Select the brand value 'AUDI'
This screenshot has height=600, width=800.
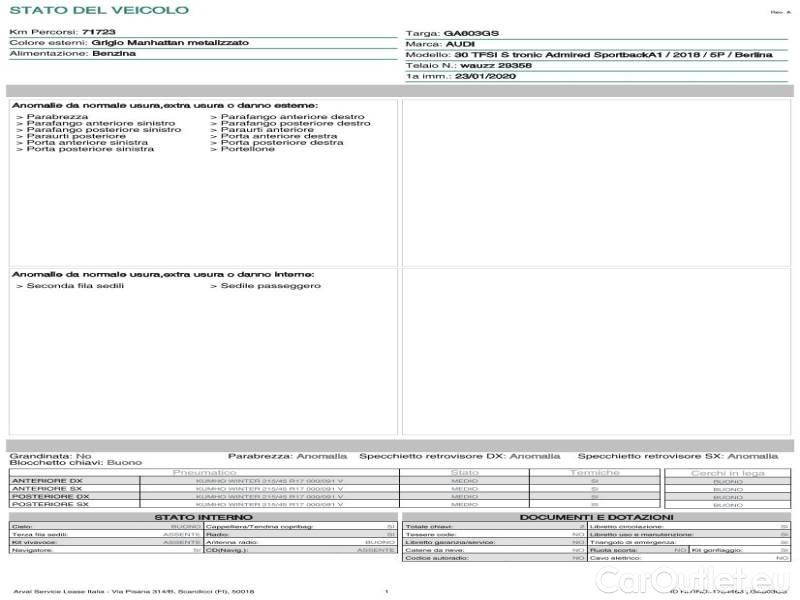[460, 44]
